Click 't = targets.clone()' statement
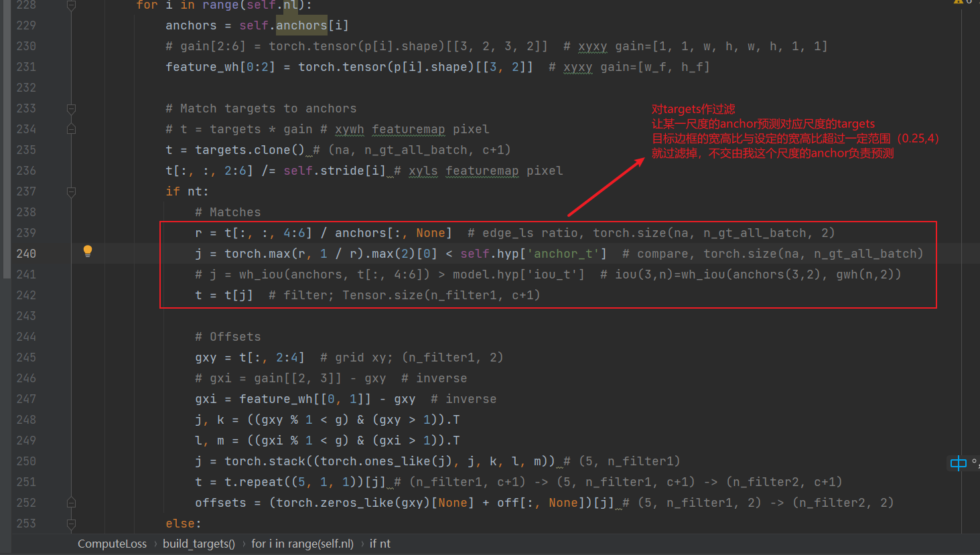This screenshot has width=980, height=555. (235, 150)
